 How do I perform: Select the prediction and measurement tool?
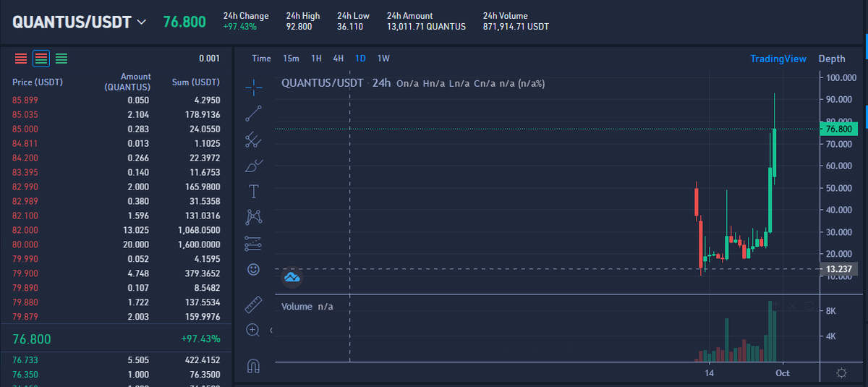pos(254,243)
